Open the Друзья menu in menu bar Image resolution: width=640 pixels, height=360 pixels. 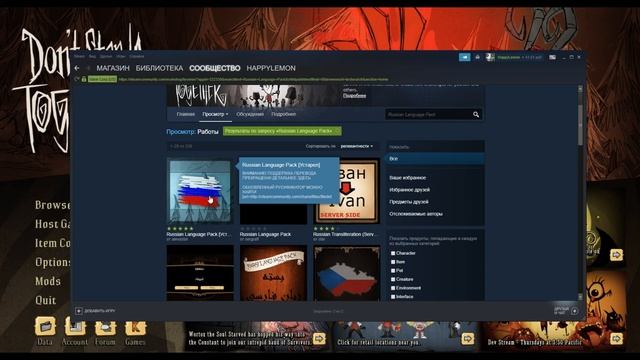click(x=106, y=57)
